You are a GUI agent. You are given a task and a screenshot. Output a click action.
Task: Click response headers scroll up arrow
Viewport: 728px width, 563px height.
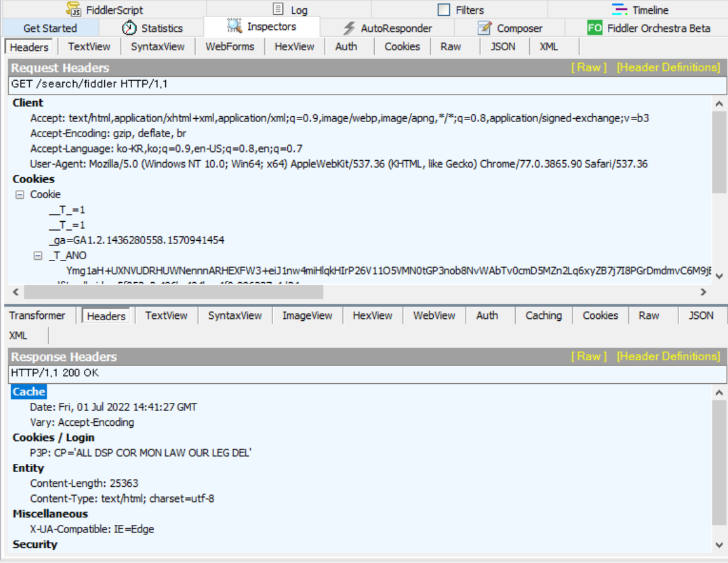click(719, 393)
